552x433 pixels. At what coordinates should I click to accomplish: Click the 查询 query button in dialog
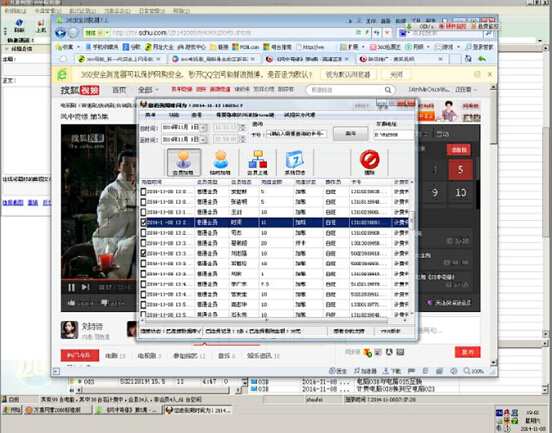[351, 134]
